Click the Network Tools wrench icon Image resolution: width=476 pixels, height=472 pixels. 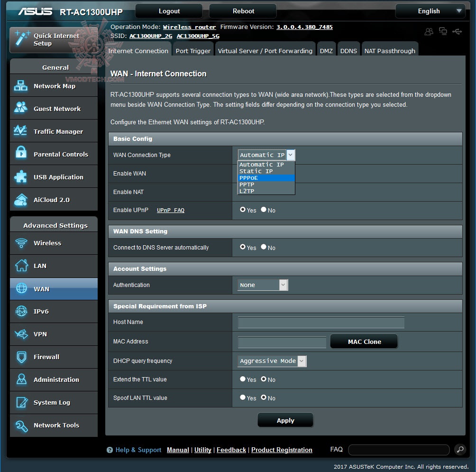click(21, 426)
